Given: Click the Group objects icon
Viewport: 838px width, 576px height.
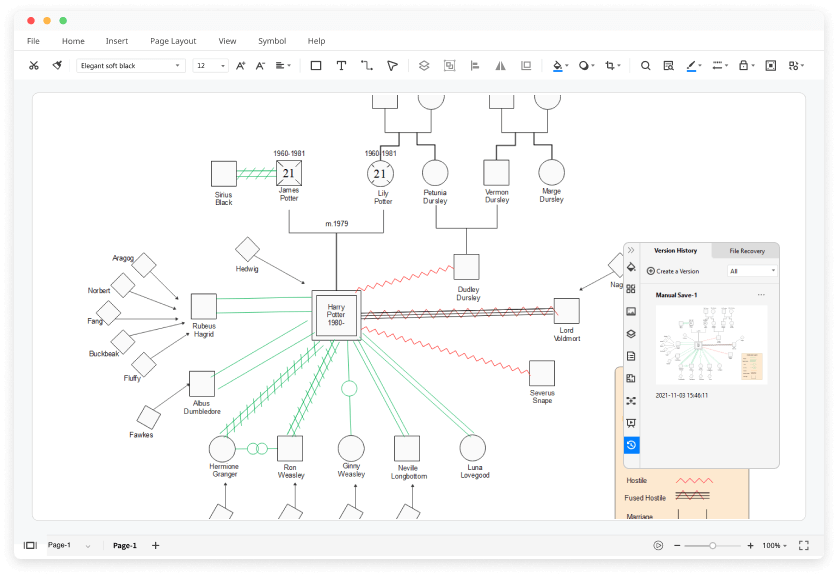Looking at the screenshot, I should 449,65.
